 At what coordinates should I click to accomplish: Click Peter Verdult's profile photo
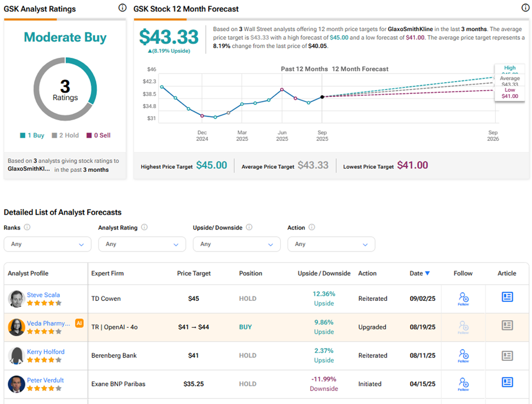[x=16, y=384]
